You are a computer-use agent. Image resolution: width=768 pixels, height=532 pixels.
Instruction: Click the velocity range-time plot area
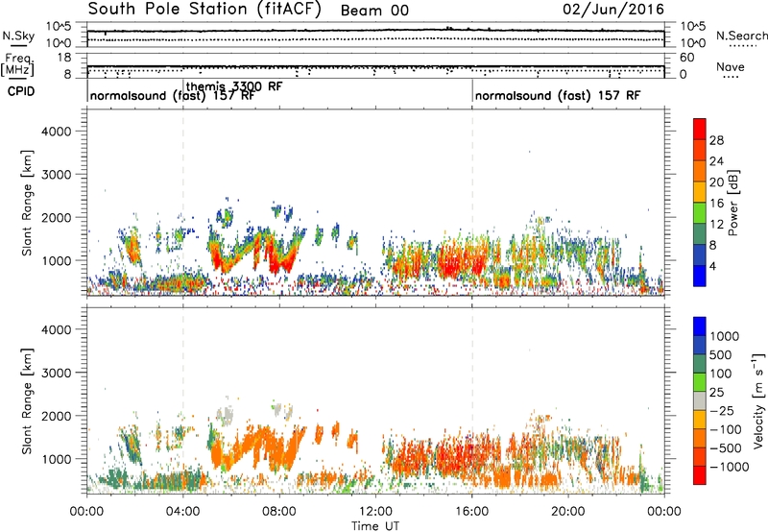[x=375, y=400]
